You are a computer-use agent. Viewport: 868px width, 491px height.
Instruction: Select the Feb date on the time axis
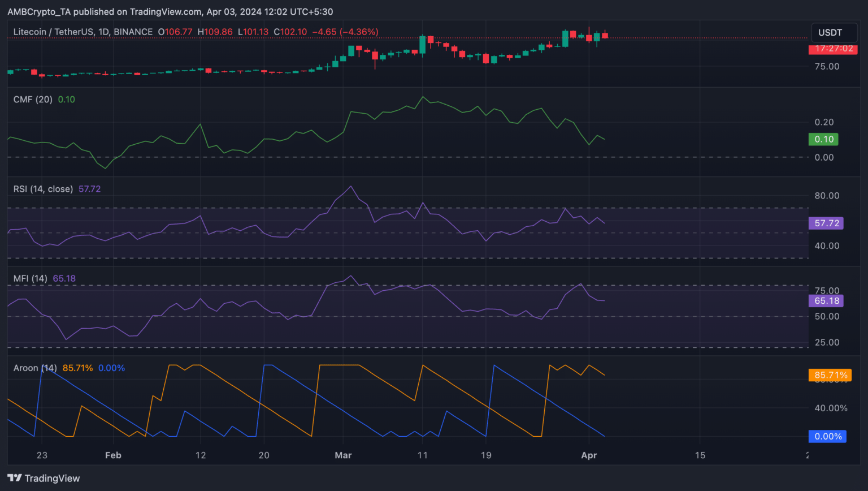click(x=113, y=455)
